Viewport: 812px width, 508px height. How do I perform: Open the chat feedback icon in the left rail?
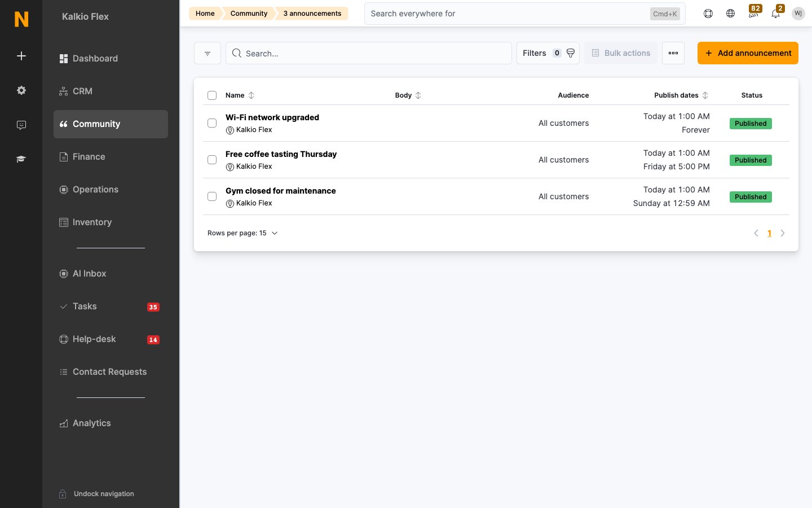[x=21, y=125]
